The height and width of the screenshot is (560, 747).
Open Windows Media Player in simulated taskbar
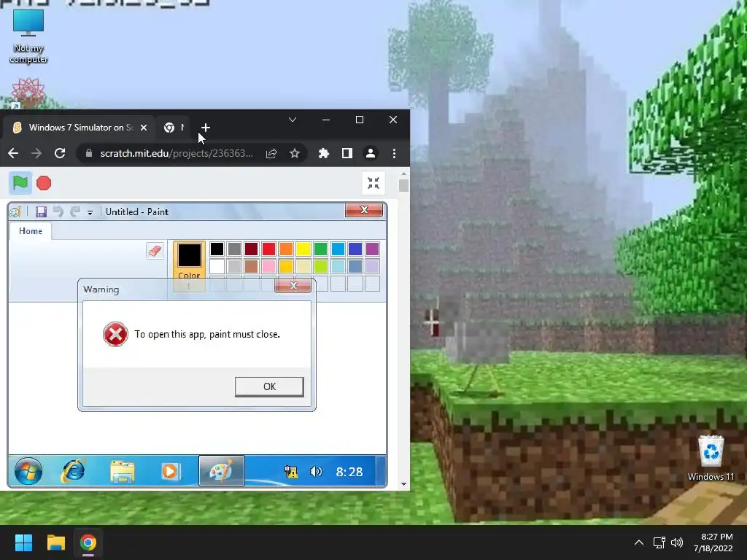[x=170, y=472]
